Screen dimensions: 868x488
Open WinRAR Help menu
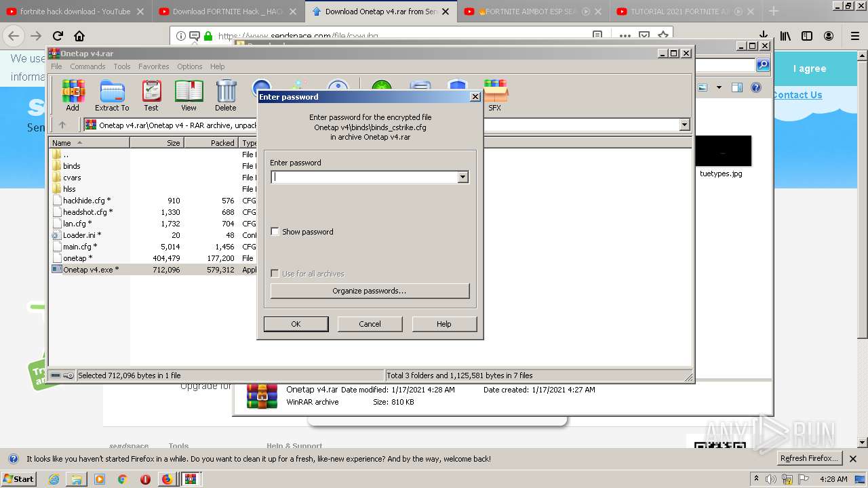tap(217, 66)
